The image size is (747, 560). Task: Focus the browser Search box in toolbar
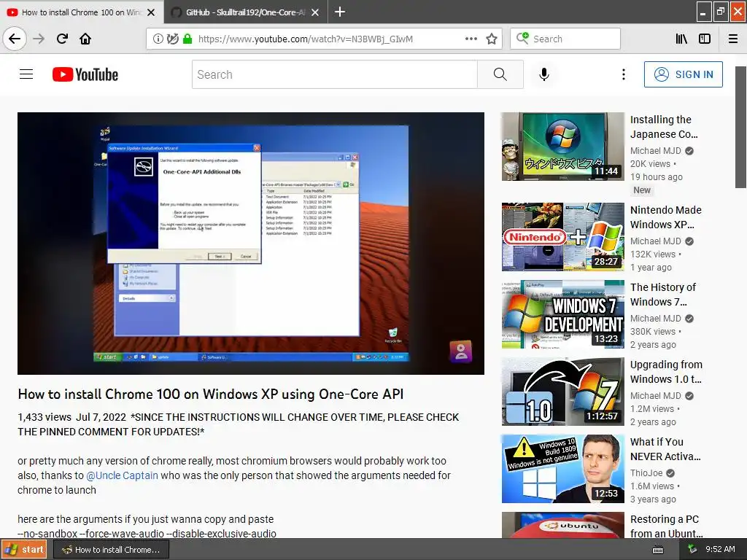pyautogui.click(x=565, y=39)
